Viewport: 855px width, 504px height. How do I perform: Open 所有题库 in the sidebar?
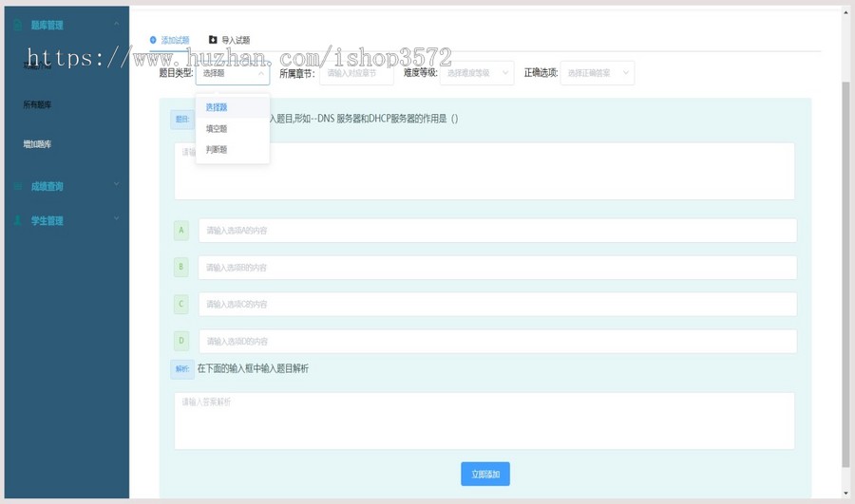(x=37, y=104)
